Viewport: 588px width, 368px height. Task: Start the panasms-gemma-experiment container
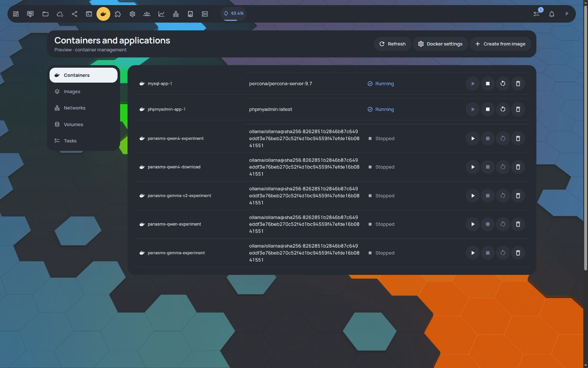[x=473, y=253]
